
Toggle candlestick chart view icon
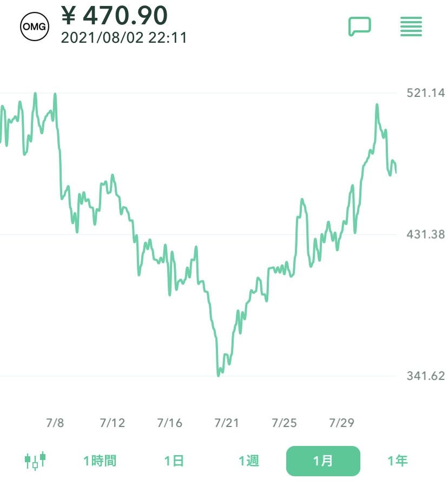[x=35, y=461]
